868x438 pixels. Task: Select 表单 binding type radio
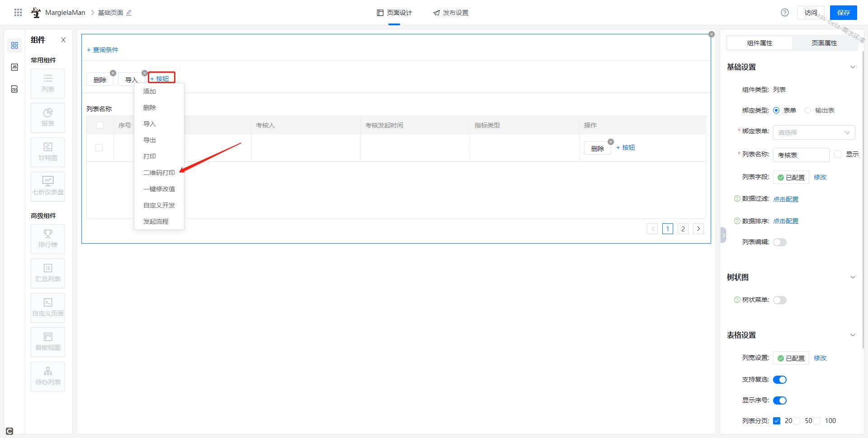[x=776, y=110]
